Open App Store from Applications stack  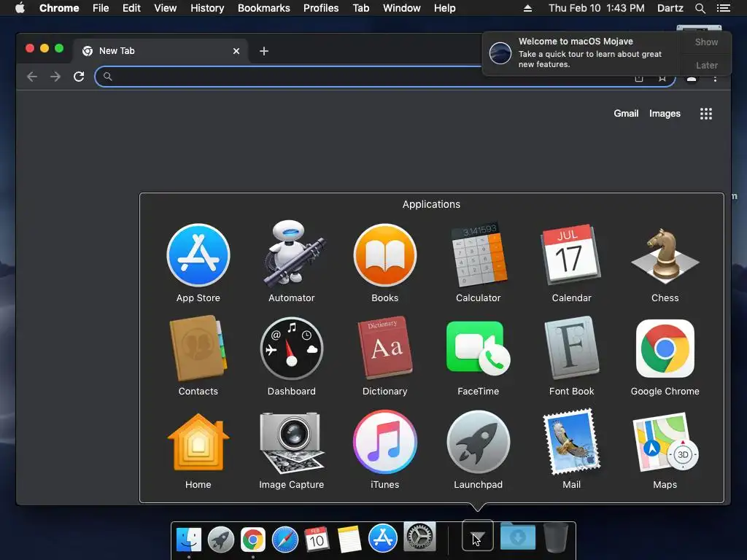click(x=198, y=256)
